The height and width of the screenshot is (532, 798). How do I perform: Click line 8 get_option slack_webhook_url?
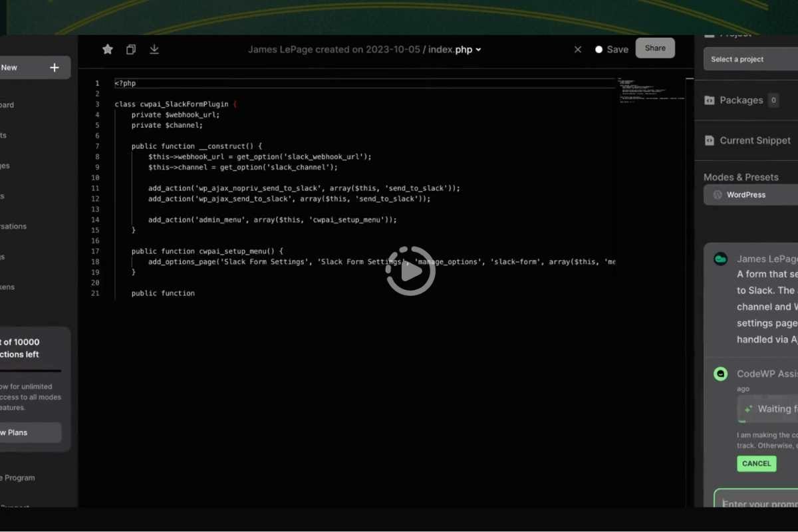pyautogui.click(x=260, y=157)
